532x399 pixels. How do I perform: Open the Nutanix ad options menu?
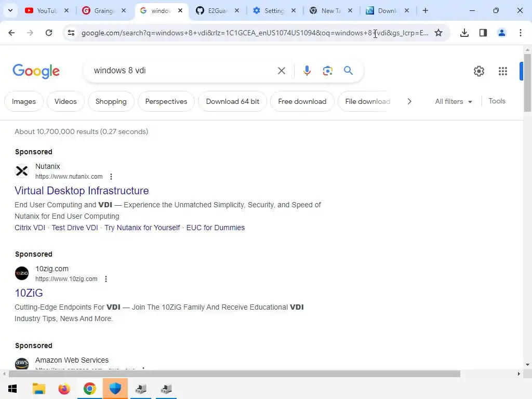point(111,177)
